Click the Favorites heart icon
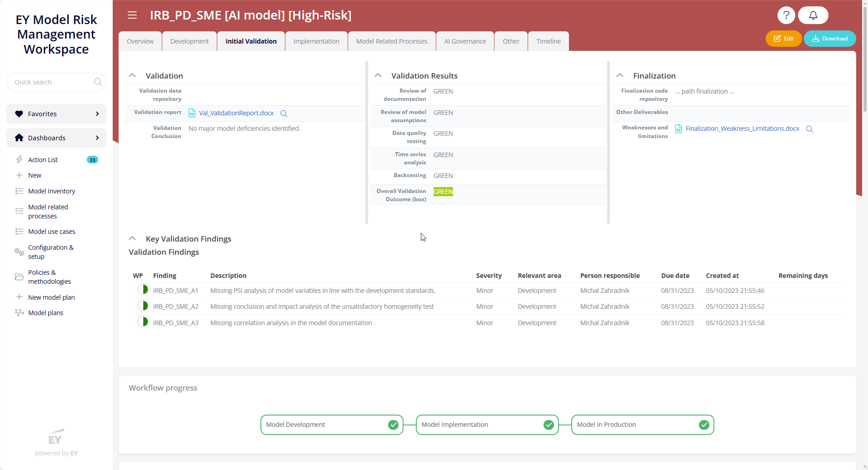The height and width of the screenshot is (470, 868). (19, 114)
